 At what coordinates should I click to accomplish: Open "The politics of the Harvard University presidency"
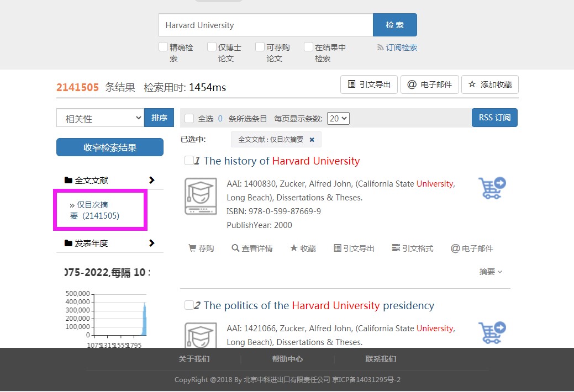click(319, 306)
